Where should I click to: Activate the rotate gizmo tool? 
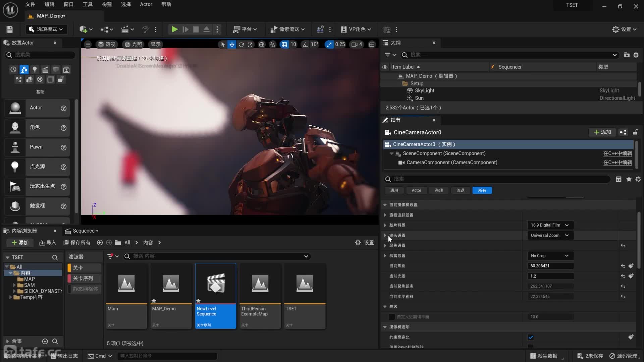tap(241, 44)
